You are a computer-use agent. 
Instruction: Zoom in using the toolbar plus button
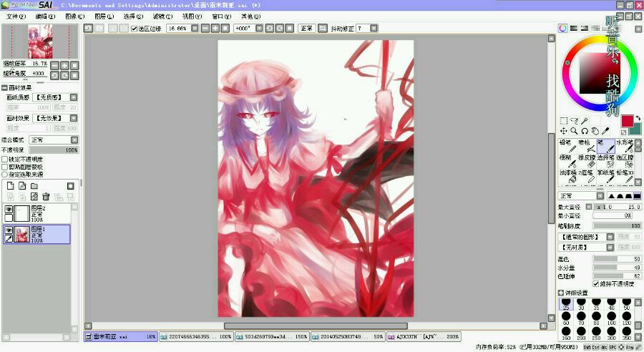point(215,29)
